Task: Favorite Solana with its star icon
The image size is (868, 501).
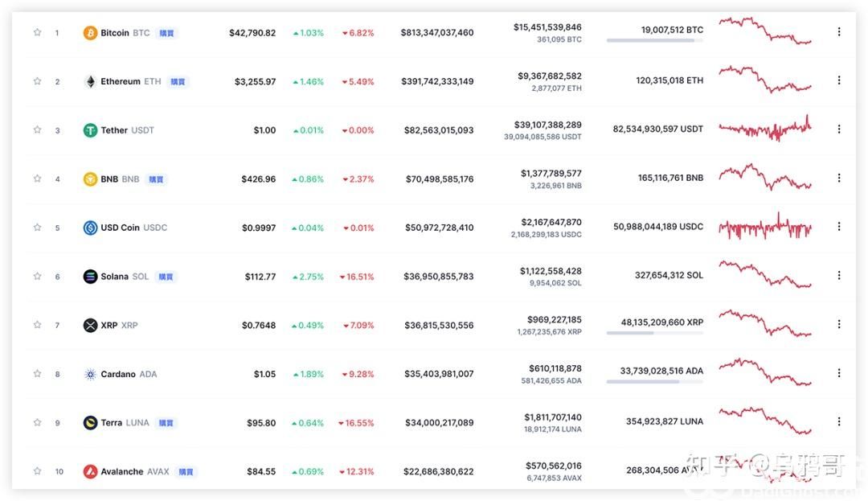Action: 37,277
